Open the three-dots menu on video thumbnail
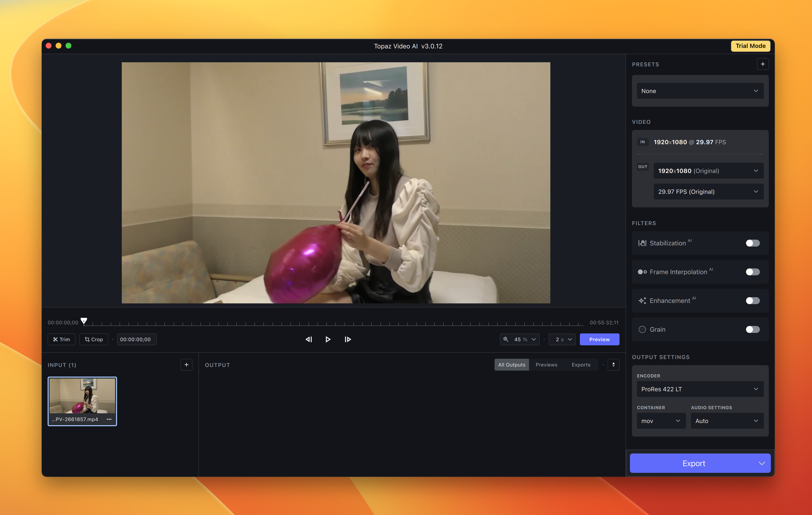Screen dimensions: 812x515 pyautogui.click(x=109, y=419)
